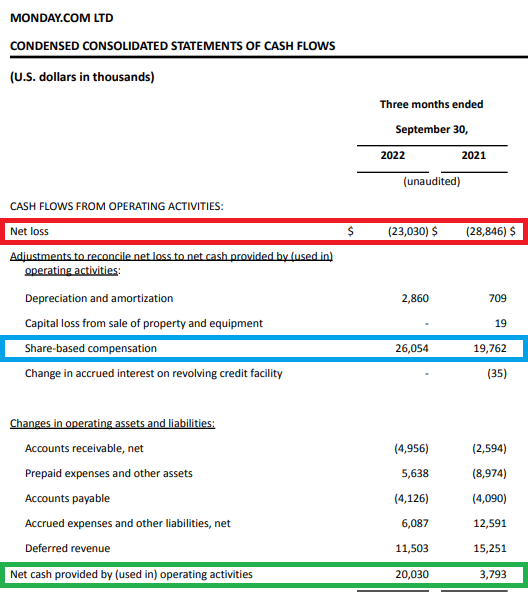528x608 pixels.
Task: Click the underlined Changes in operating assets and liabilities
Action: point(112,423)
